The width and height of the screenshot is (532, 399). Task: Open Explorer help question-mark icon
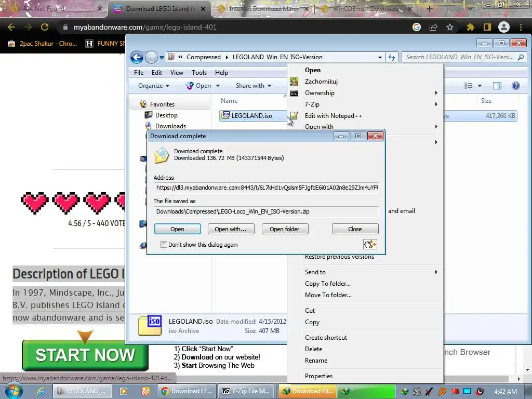tap(516, 86)
